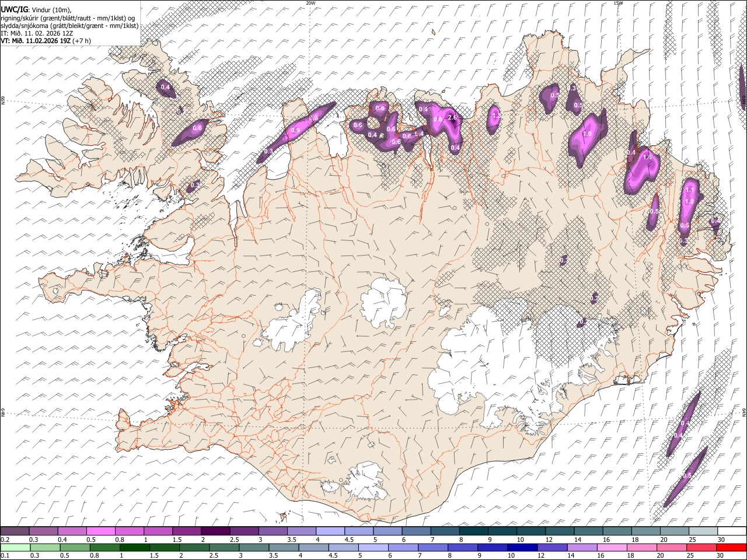
Task: Select the dark teal 8–9 upper legend swatch
Action: tap(473, 531)
